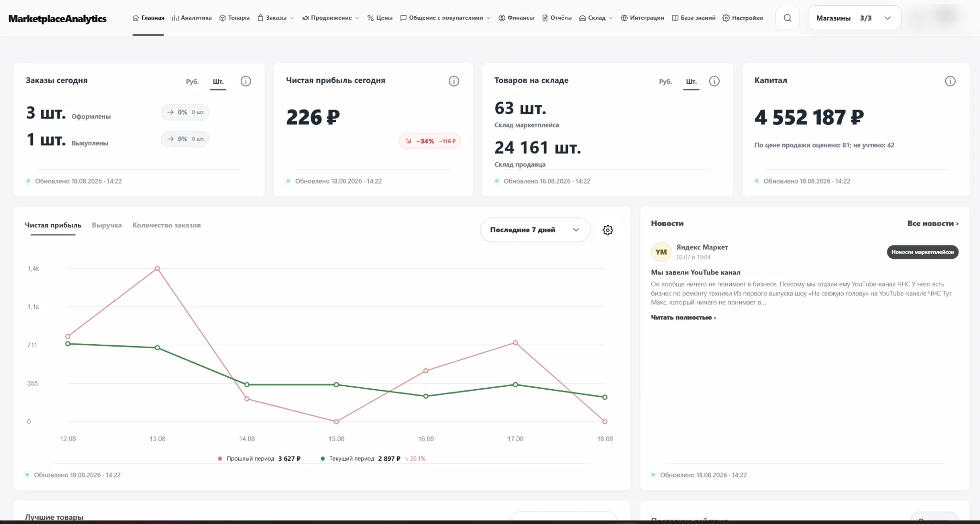Viewport: 980px width, 524px height.
Task: Show info for Капитал card
Action: click(950, 81)
